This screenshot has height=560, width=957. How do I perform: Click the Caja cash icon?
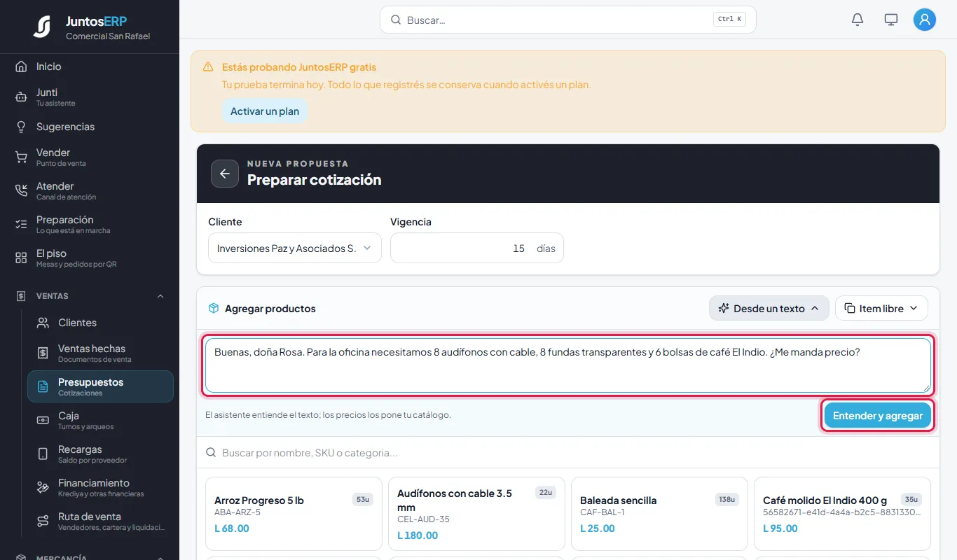tap(43, 421)
